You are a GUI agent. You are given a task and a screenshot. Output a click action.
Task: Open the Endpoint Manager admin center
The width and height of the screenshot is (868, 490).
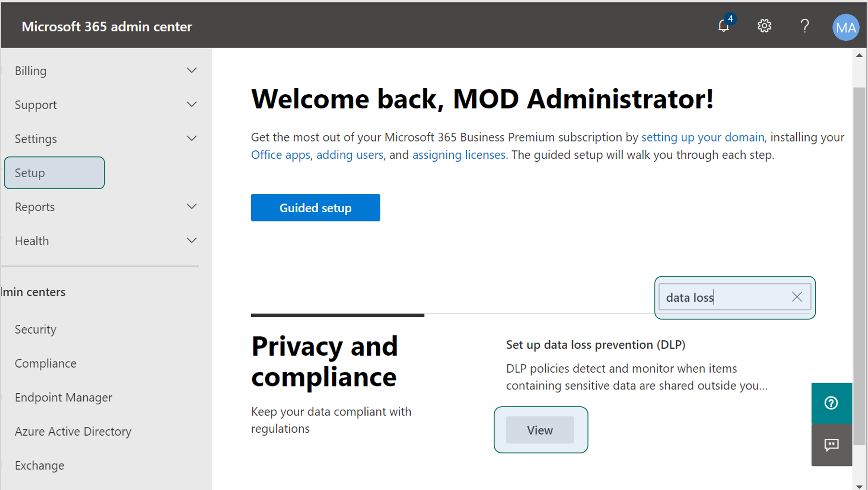coord(64,398)
